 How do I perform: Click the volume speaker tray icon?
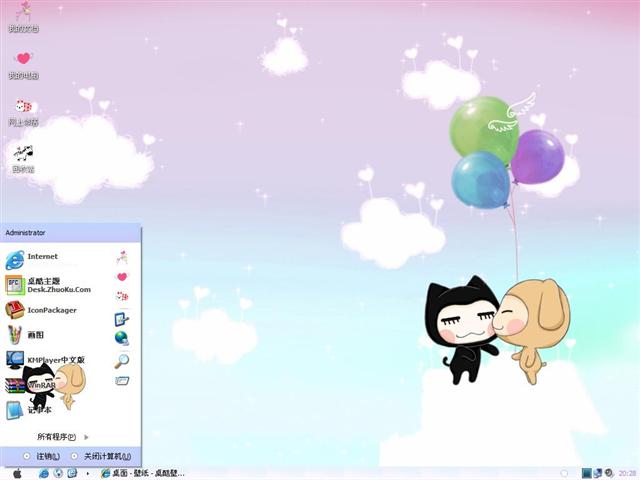[x=609, y=473]
